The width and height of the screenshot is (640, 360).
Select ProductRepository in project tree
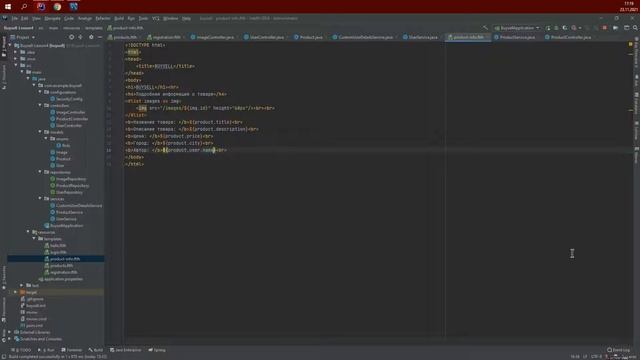[69, 185]
